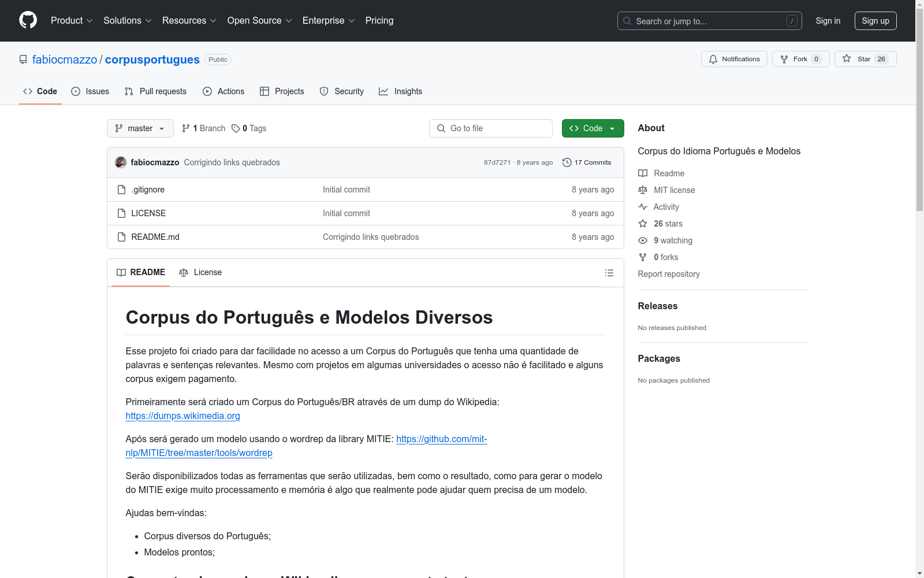This screenshot has height=578, width=924.
Task: Click the tag icon next to Tags
Action: tap(236, 128)
